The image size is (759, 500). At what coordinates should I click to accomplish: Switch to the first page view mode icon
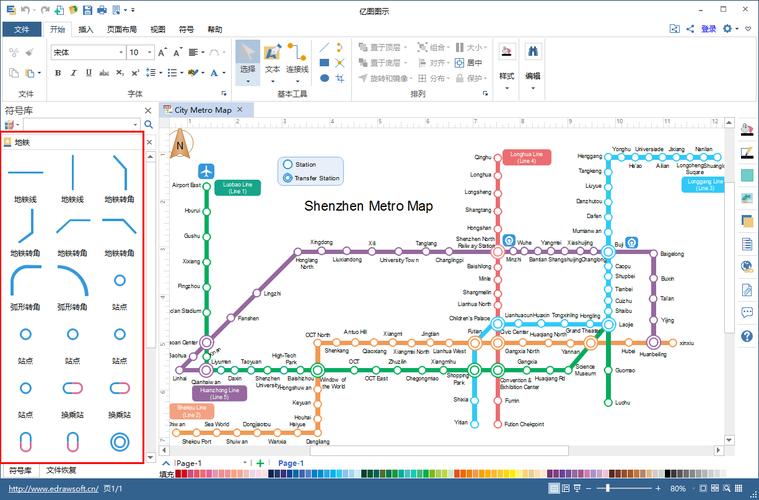point(554,488)
